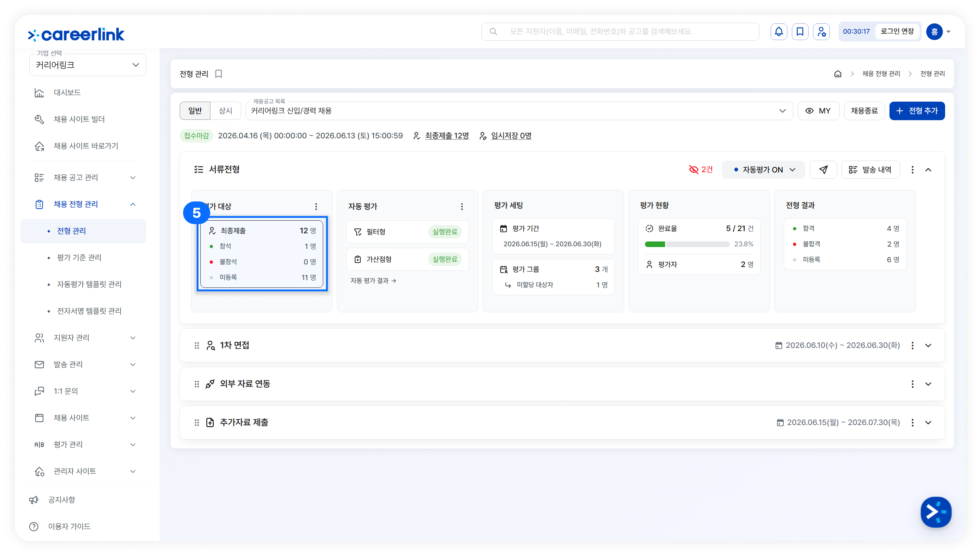
Task: Open 1차 면접 three-dot menu
Action: coord(912,346)
